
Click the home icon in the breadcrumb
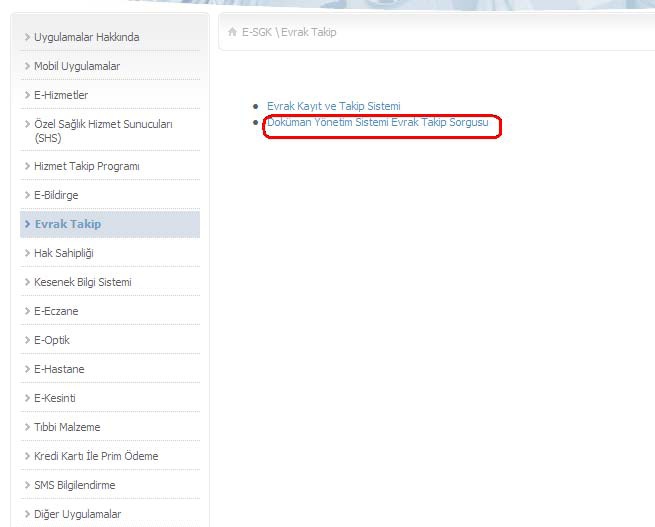tap(232, 32)
